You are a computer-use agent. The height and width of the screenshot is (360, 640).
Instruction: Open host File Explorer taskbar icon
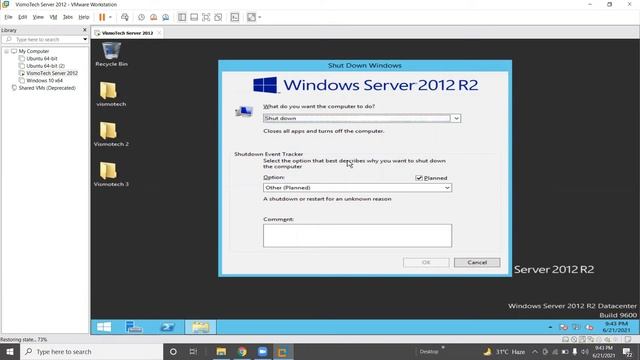click(x=221, y=351)
